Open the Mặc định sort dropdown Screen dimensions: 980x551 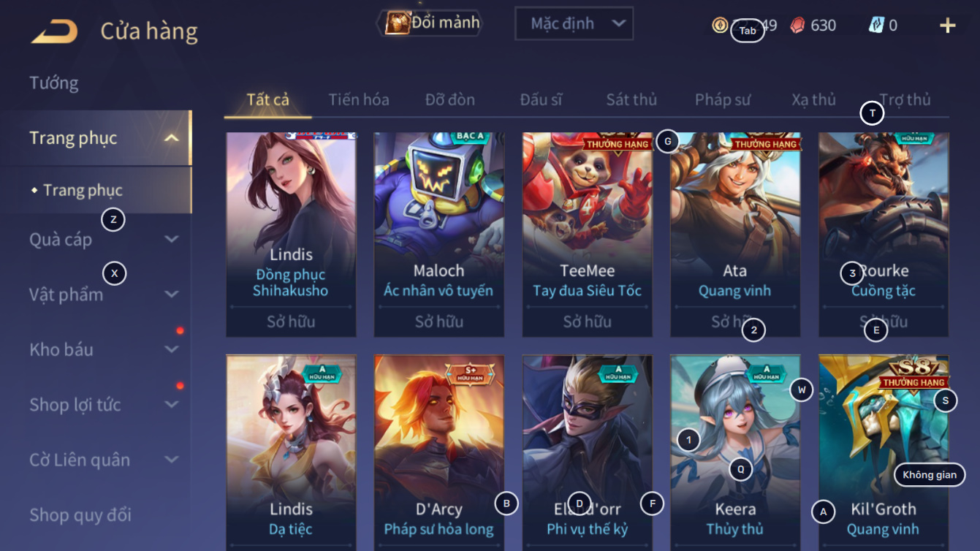point(574,24)
